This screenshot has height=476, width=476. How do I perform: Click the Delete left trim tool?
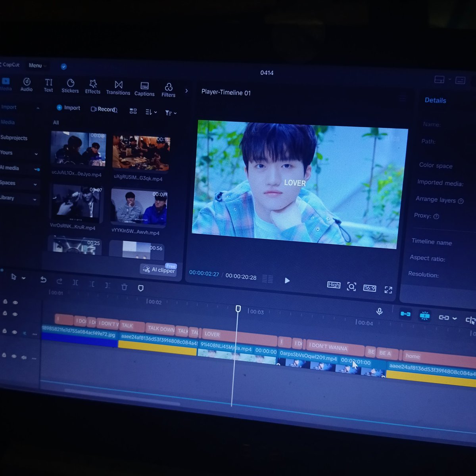click(92, 284)
